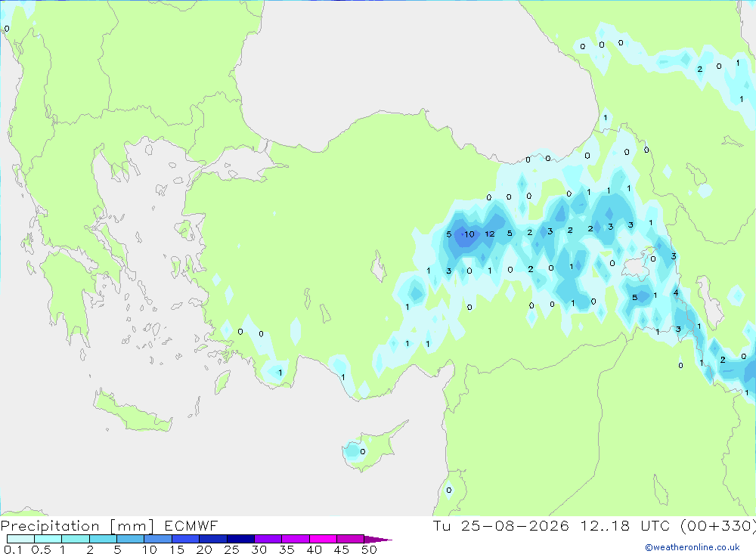Select the 35–40 mm violet legend swatch
The width and height of the screenshot is (756, 554).
pyautogui.click(x=296, y=539)
